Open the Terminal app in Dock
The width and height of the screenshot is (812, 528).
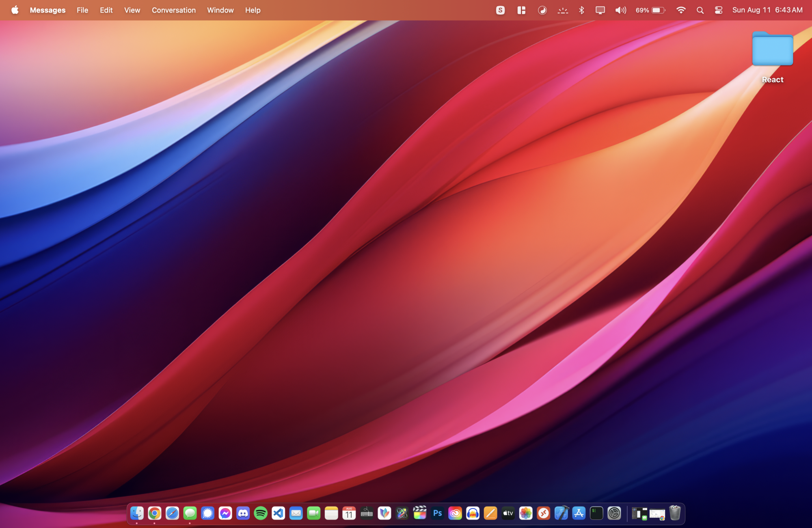click(596, 513)
